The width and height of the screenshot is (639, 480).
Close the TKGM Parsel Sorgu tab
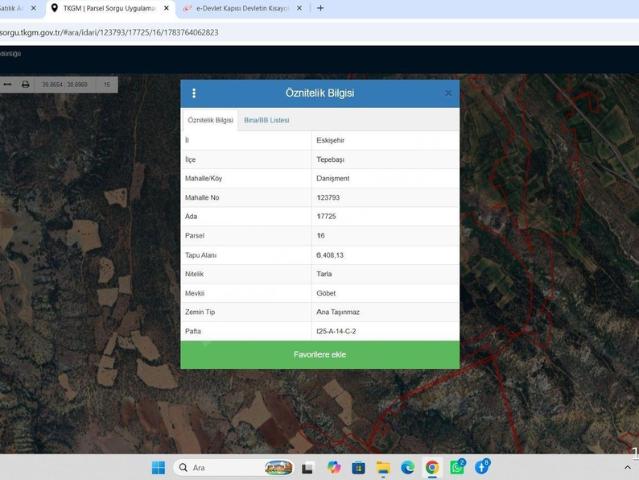[x=166, y=8]
